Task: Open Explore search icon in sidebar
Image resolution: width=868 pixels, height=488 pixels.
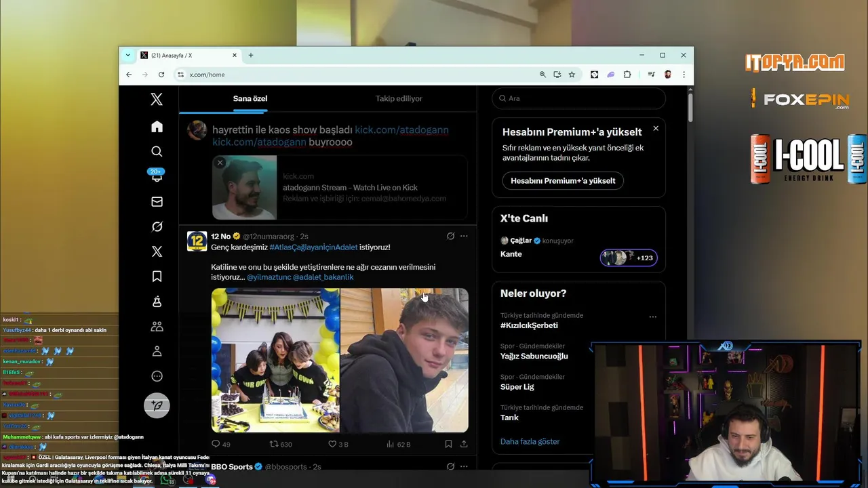Action: [x=157, y=151]
